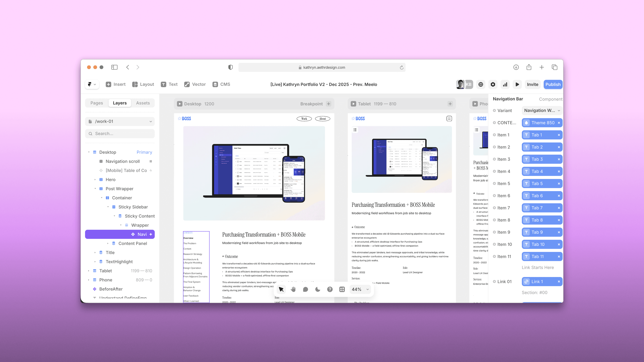Click the comment tool icon
The image size is (644, 362).
point(305,289)
